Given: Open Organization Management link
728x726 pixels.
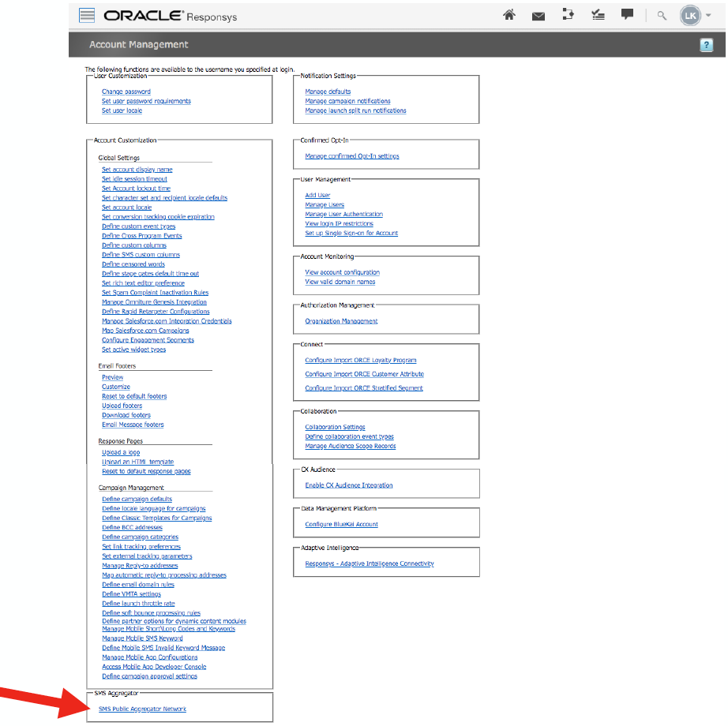Looking at the screenshot, I should (341, 322).
